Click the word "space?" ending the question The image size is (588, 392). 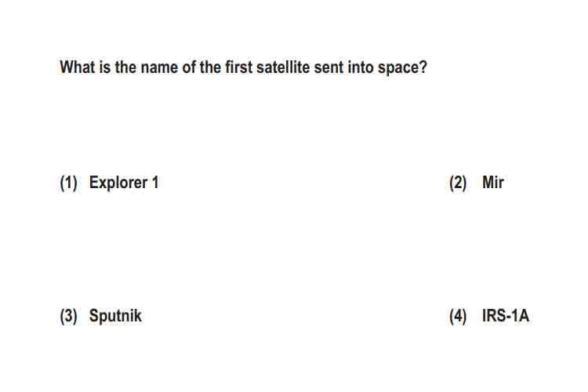(x=402, y=68)
